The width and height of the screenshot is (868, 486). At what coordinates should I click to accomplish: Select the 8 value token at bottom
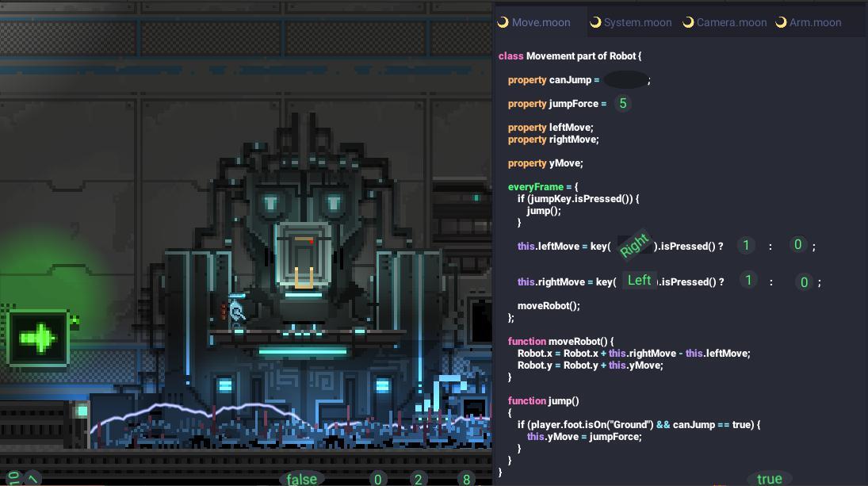pos(466,479)
